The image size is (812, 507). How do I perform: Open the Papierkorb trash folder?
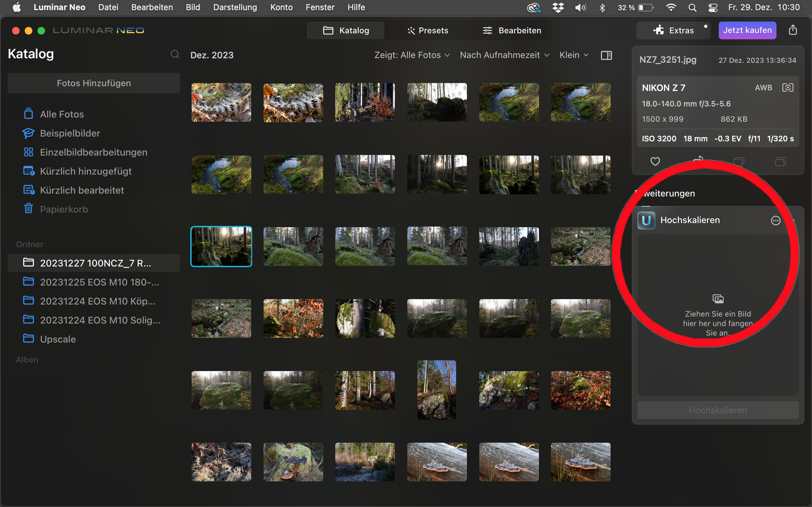coord(64,209)
